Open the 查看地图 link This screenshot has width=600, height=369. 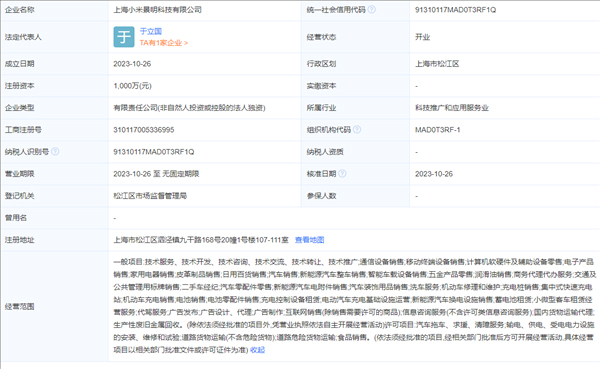click(310, 240)
